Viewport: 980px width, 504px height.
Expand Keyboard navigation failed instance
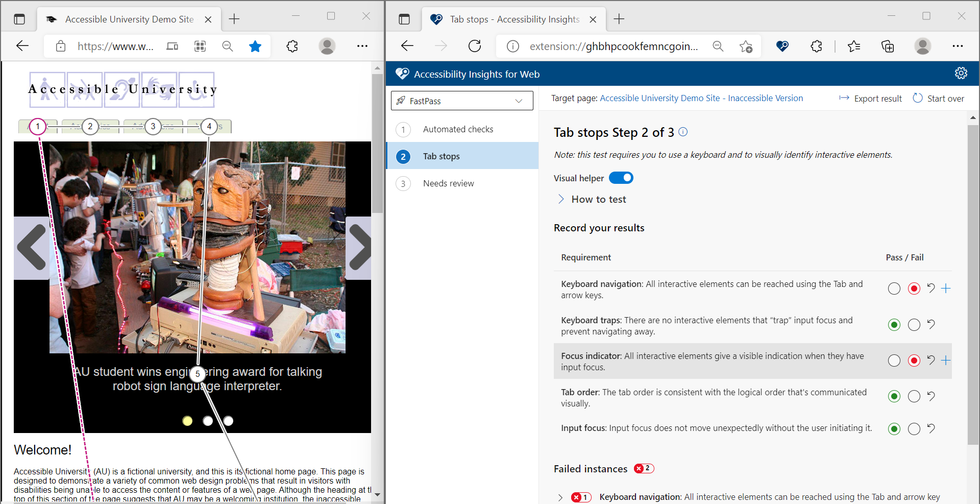[x=560, y=497]
